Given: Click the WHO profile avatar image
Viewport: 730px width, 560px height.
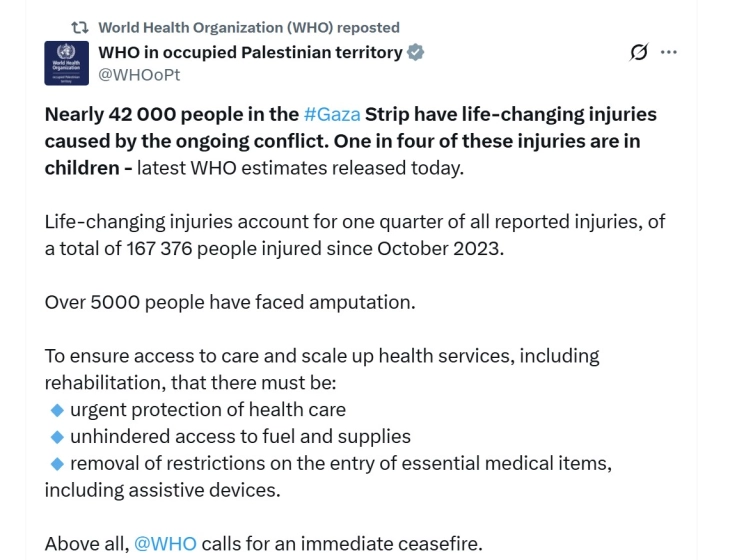Looking at the screenshot, I should [x=67, y=62].
